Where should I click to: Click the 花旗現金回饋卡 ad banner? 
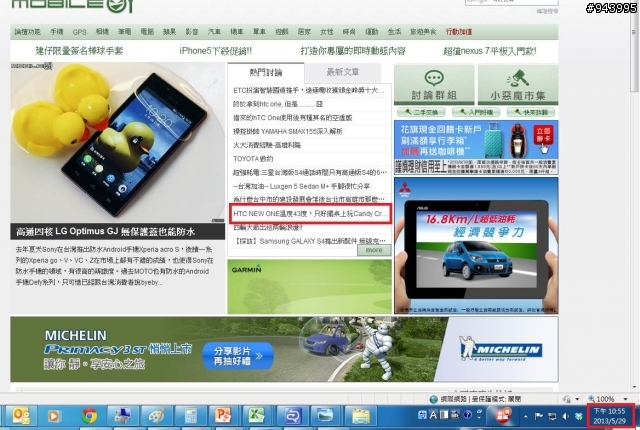476,148
